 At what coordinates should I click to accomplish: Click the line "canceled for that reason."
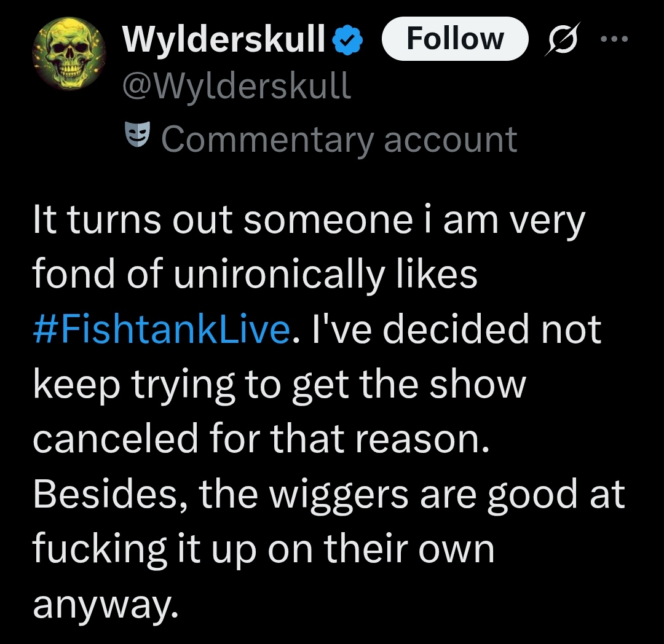tap(261, 438)
